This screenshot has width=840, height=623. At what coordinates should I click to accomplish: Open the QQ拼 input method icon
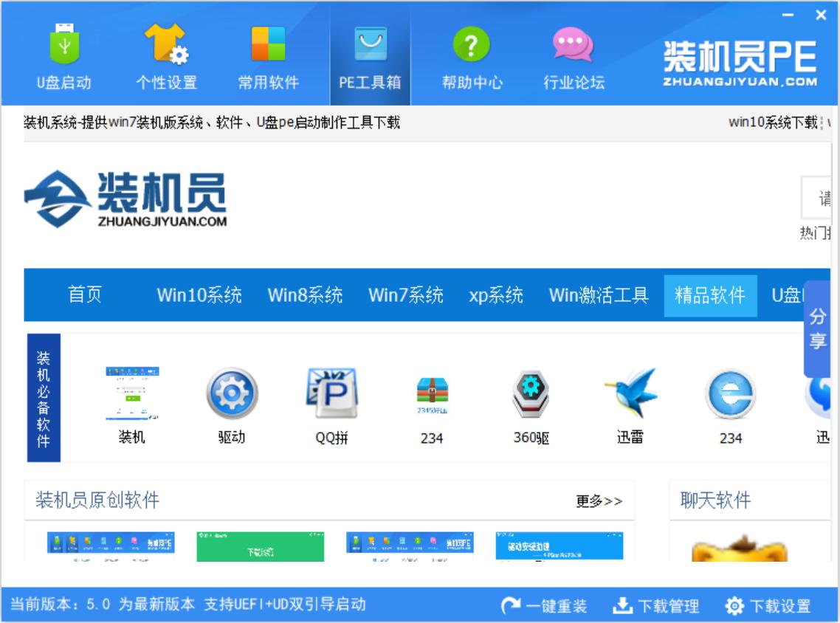click(x=331, y=393)
